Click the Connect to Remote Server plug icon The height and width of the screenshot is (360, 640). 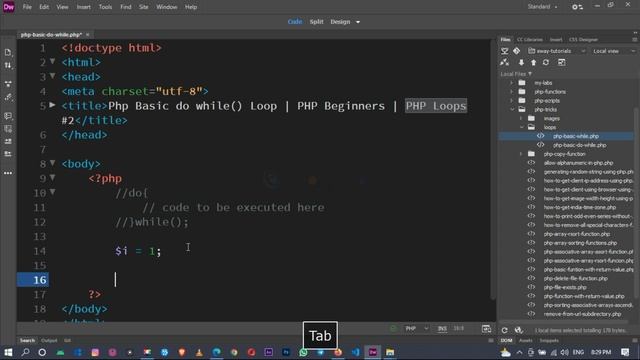click(504, 62)
